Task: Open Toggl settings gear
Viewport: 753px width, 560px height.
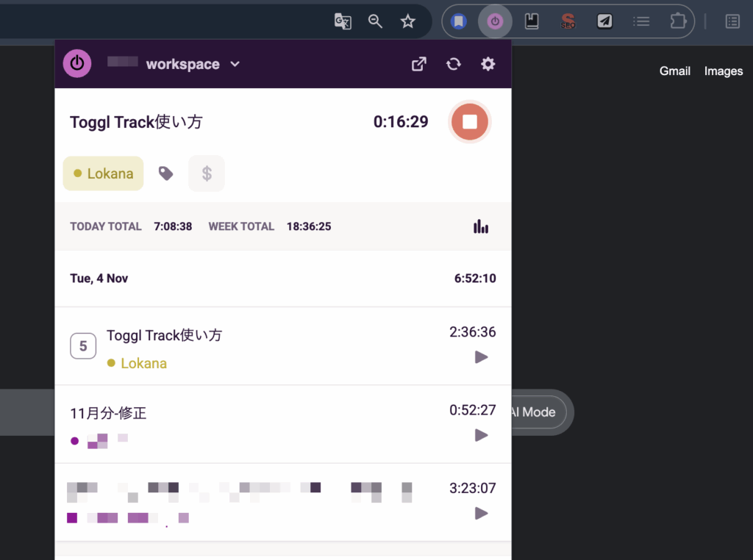Action: pos(488,64)
